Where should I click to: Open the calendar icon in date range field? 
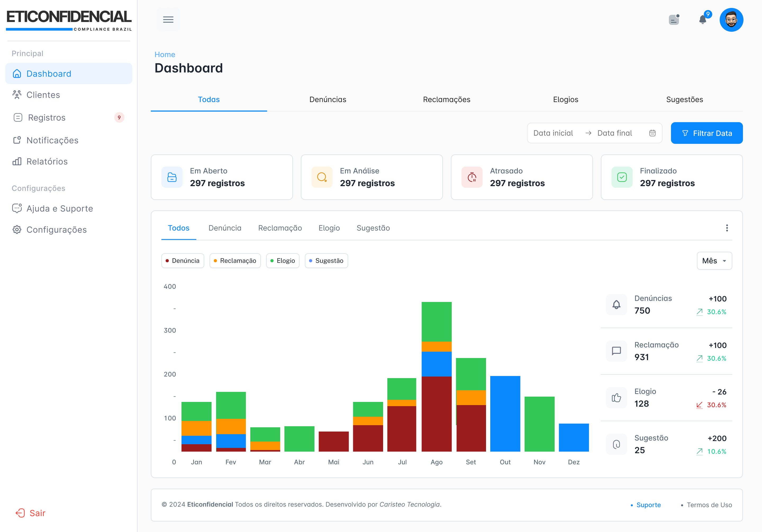pyautogui.click(x=652, y=133)
